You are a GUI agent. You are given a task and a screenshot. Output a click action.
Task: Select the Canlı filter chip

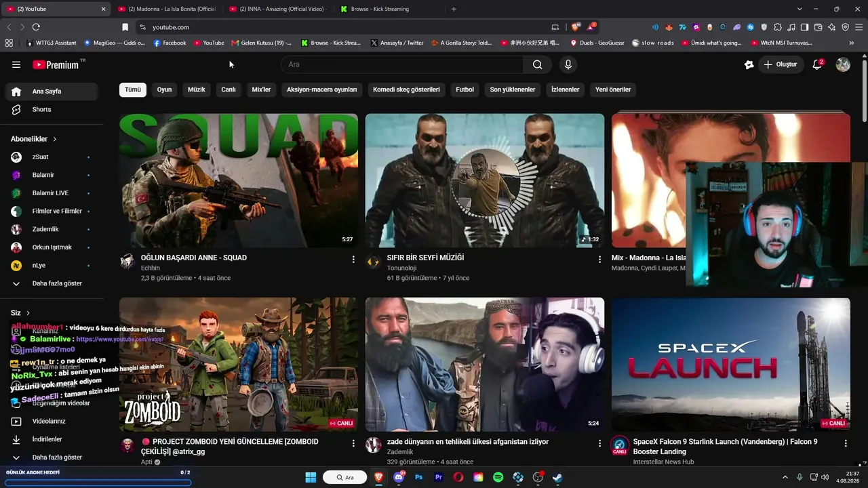pos(229,89)
